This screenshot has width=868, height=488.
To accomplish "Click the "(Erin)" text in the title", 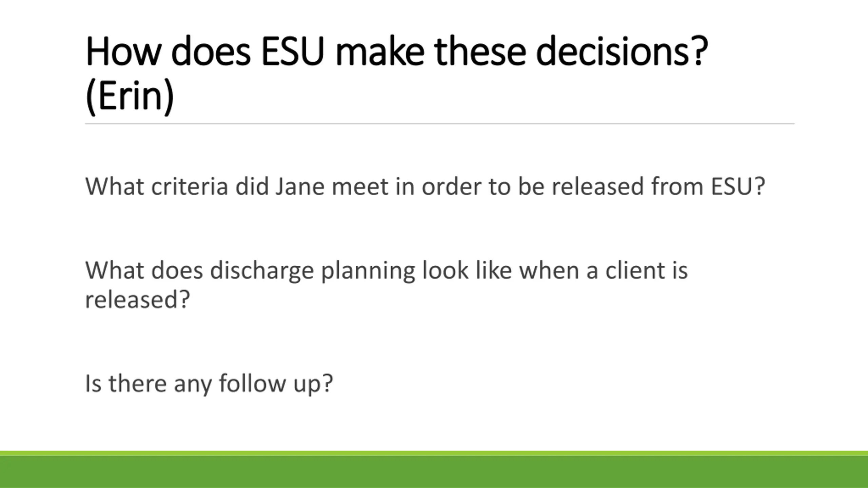I will click(x=130, y=97).
